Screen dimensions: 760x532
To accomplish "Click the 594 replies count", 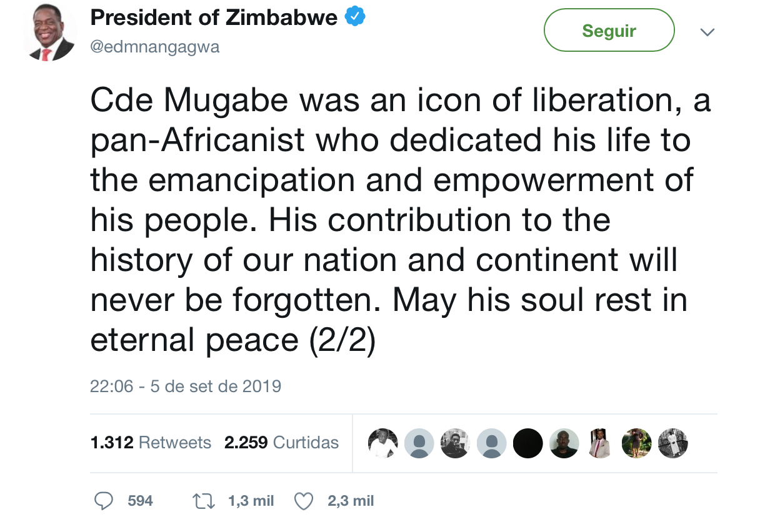I will [x=140, y=501].
